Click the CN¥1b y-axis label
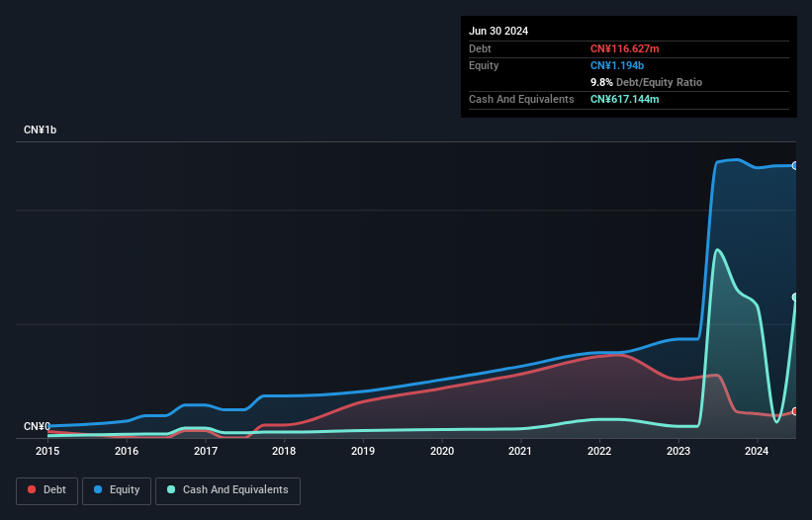 pyautogui.click(x=40, y=130)
